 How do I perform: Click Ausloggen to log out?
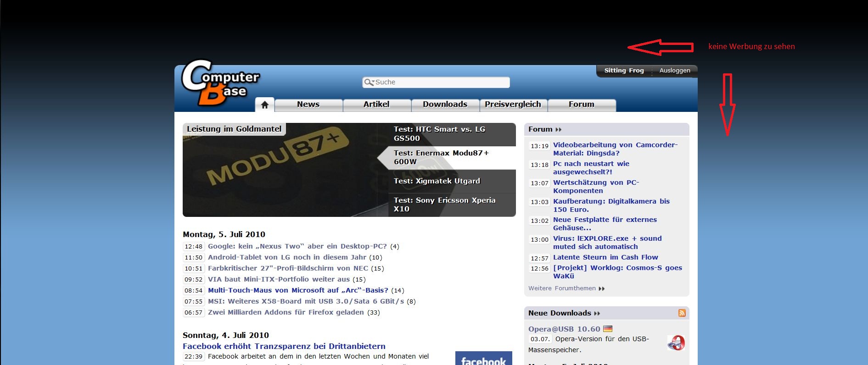coord(675,71)
